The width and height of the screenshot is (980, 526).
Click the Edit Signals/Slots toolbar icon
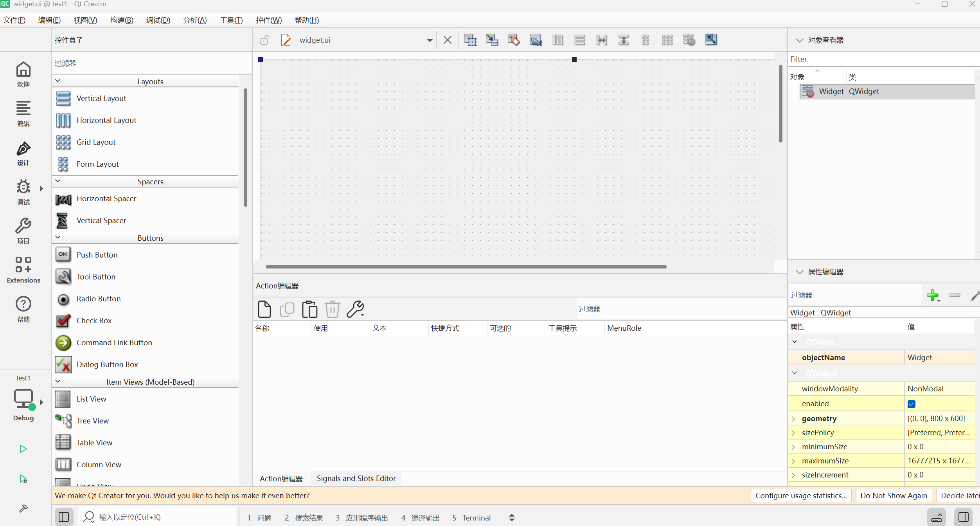[x=492, y=40]
